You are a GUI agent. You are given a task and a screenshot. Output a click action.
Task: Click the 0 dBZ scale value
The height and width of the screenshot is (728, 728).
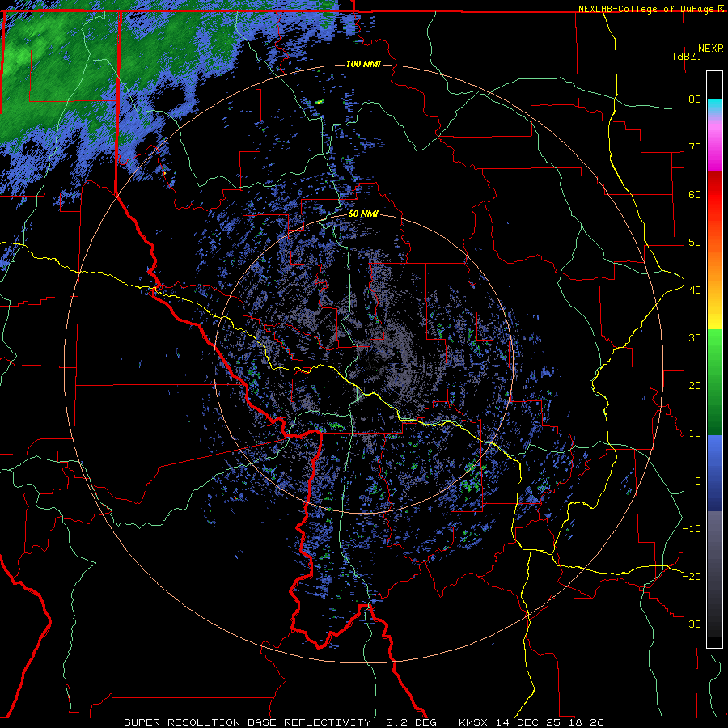(x=698, y=481)
